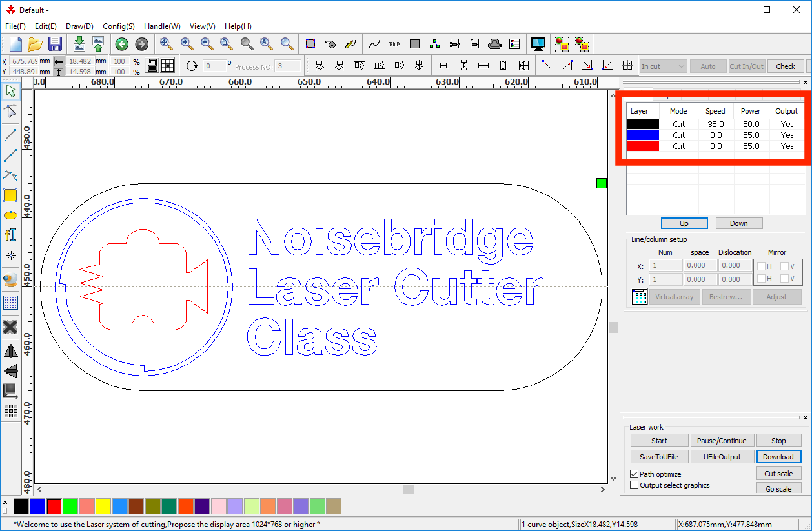812x531 pixels.
Task: Click the monitor preview icon in toolbar
Action: pos(538,44)
